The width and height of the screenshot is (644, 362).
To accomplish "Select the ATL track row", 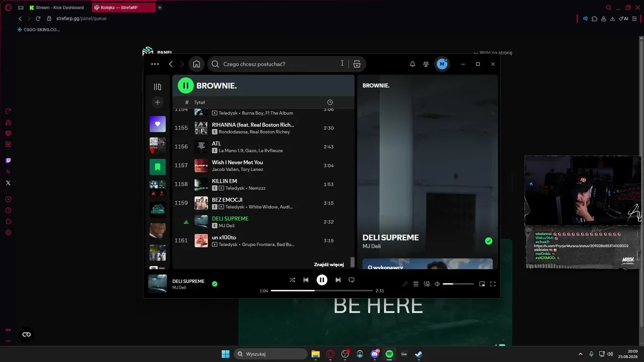I will coord(264,147).
